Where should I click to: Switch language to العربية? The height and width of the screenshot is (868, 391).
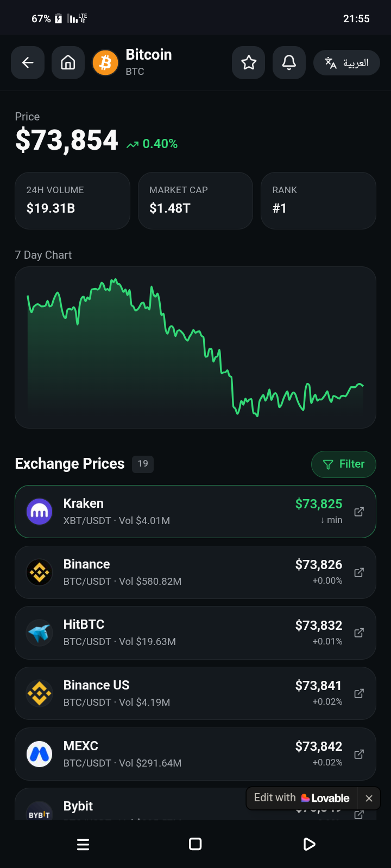pyautogui.click(x=346, y=63)
